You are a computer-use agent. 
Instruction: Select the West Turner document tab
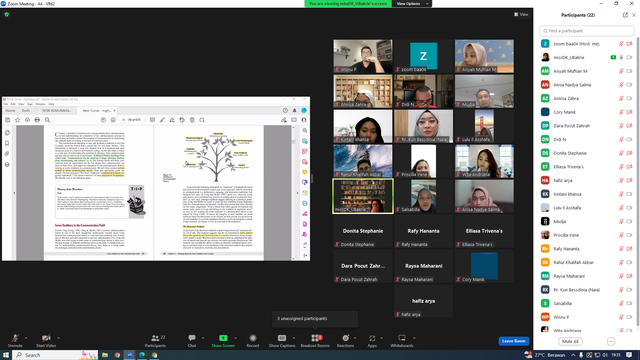pos(97,111)
